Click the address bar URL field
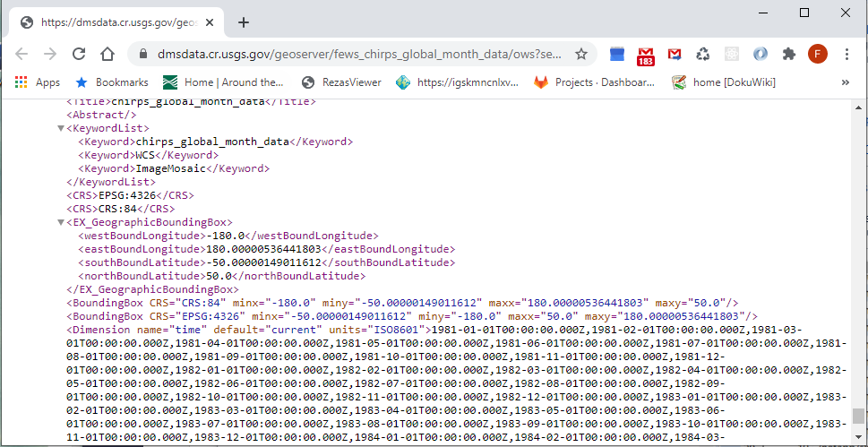This screenshot has width=868, height=447. [x=358, y=54]
